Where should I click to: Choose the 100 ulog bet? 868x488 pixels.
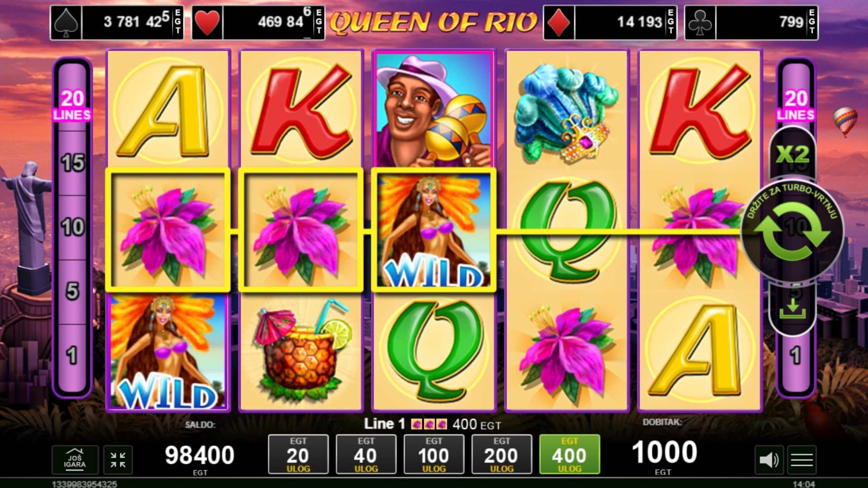pyautogui.click(x=434, y=454)
